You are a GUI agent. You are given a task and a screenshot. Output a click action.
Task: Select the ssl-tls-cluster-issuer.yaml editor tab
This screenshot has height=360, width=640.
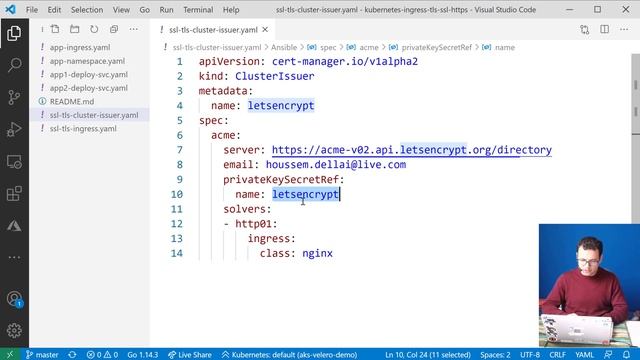point(213,30)
